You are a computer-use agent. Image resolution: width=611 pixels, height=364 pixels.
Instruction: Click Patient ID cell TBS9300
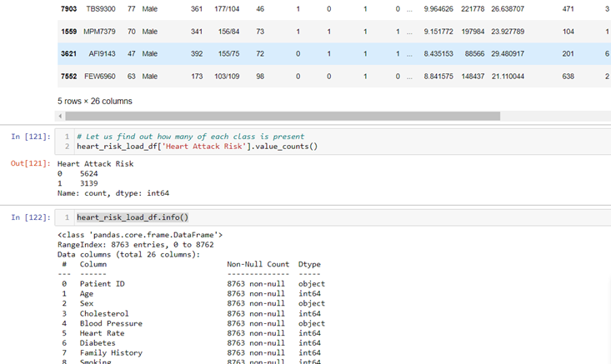pos(101,9)
